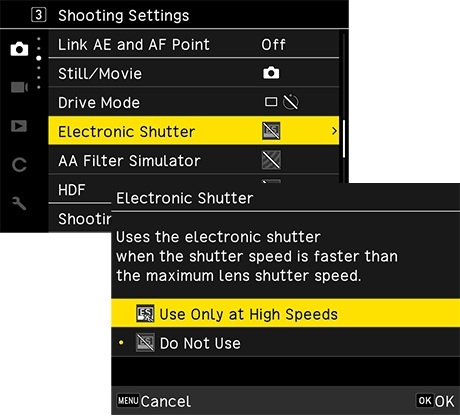This screenshot has width=460, height=416.
Task: Open the wrench setup sidebar icon
Action: click(x=19, y=203)
